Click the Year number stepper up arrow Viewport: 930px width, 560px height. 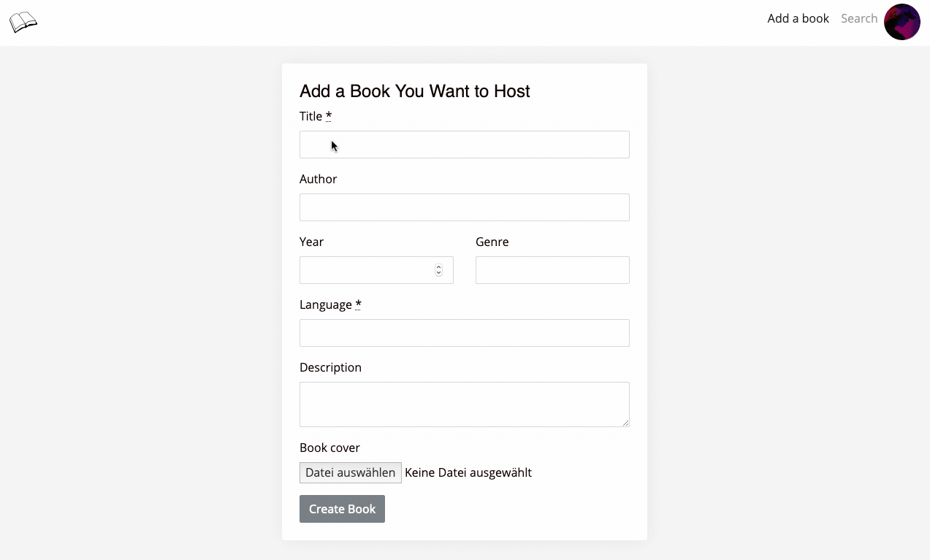438,266
